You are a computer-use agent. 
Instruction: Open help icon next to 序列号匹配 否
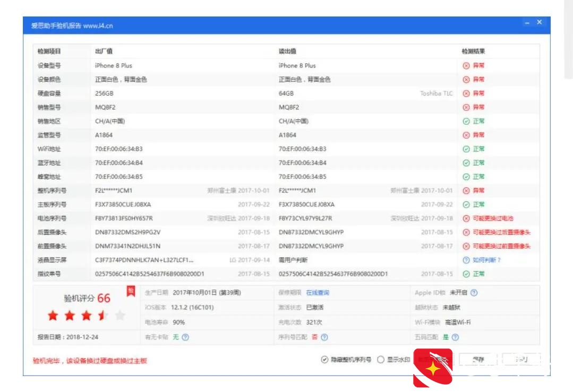tap(324, 337)
